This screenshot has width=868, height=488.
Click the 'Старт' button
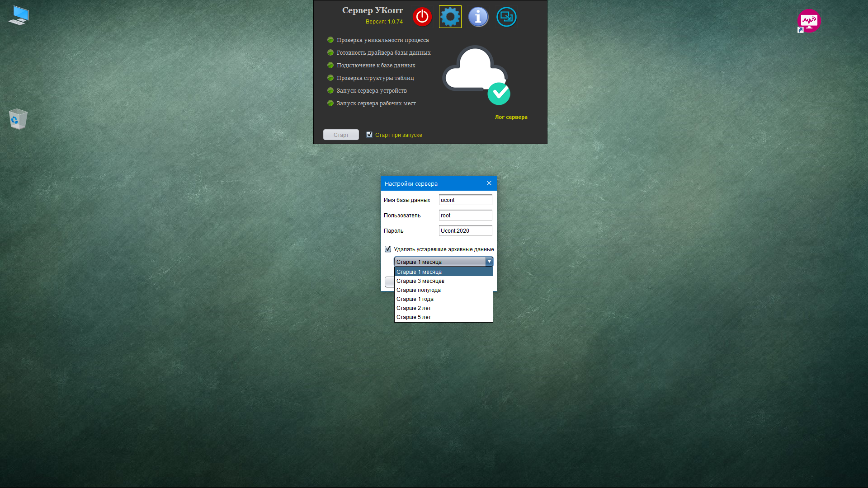click(341, 135)
